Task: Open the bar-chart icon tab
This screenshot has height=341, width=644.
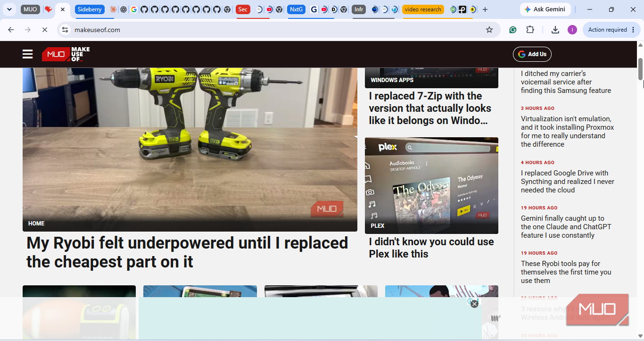Action: tap(395, 9)
